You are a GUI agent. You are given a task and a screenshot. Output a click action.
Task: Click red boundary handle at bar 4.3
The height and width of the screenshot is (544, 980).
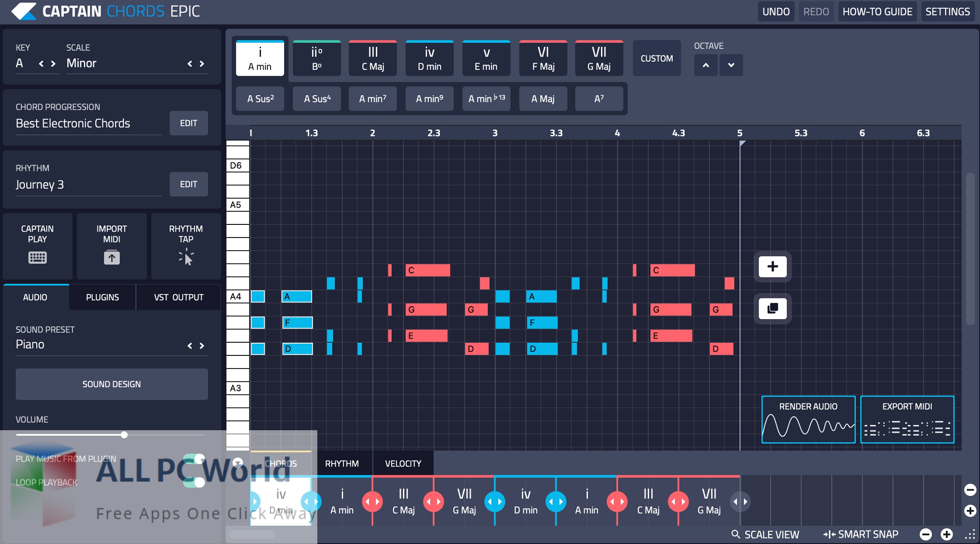click(679, 501)
